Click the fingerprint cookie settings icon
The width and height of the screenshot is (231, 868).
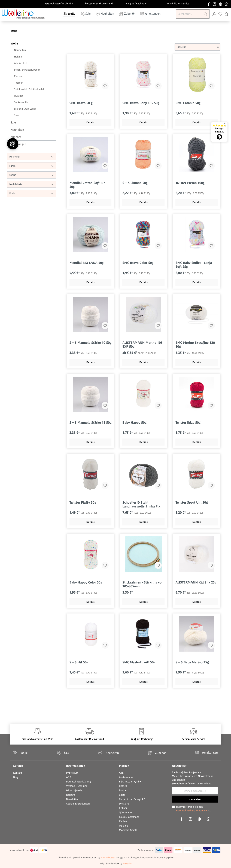[13, 144]
